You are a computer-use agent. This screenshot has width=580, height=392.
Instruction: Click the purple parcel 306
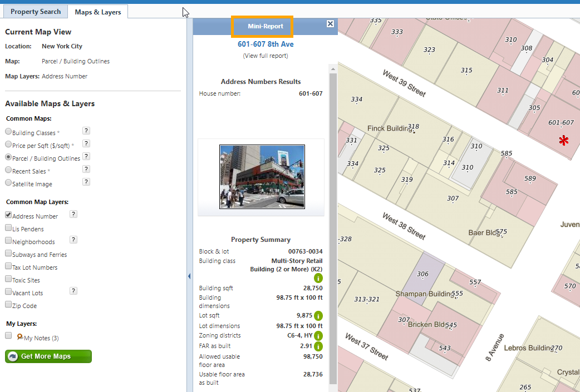pos(423,274)
